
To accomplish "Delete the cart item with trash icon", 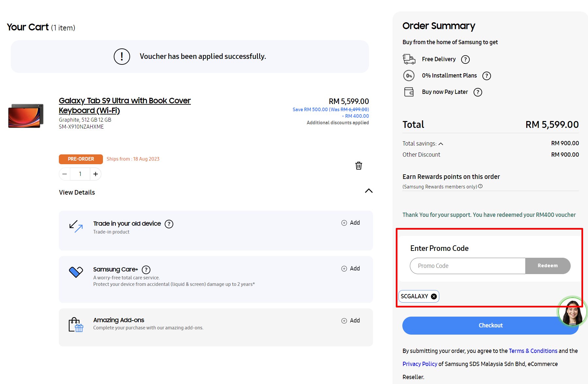I will (x=359, y=166).
